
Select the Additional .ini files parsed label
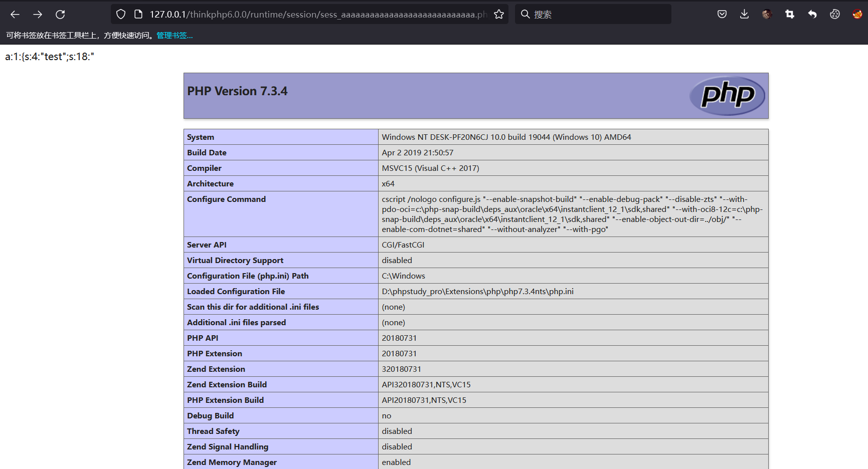pyautogui.click(x=236, y=323)
